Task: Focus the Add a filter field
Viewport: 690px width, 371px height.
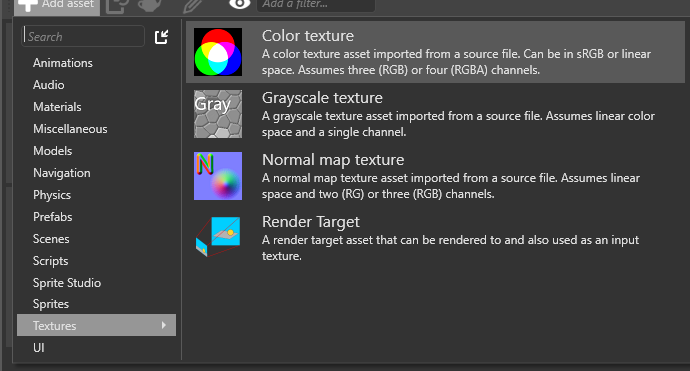Action: click(316, 5)
